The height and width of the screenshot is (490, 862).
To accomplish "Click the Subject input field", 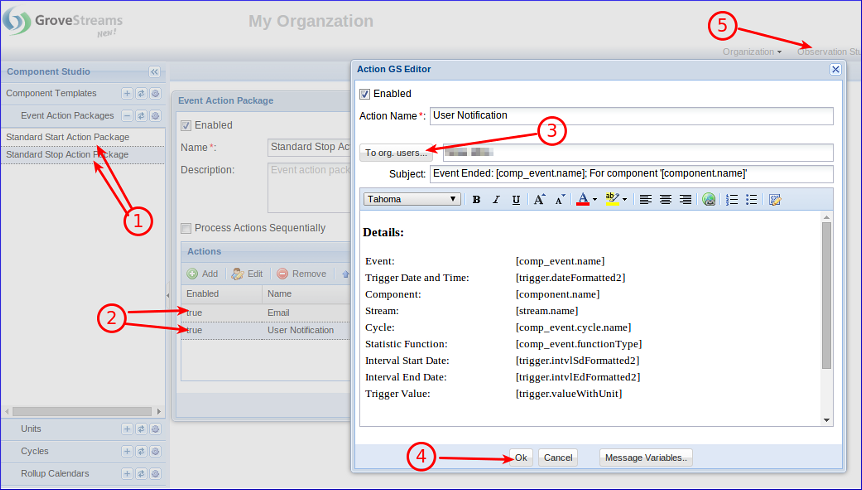I will click(x=630, y=174).
